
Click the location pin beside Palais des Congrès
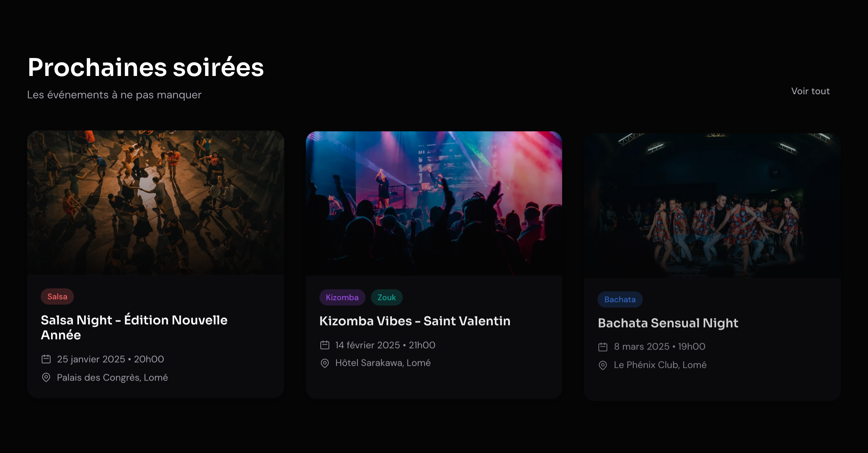[x=46, y=377]
